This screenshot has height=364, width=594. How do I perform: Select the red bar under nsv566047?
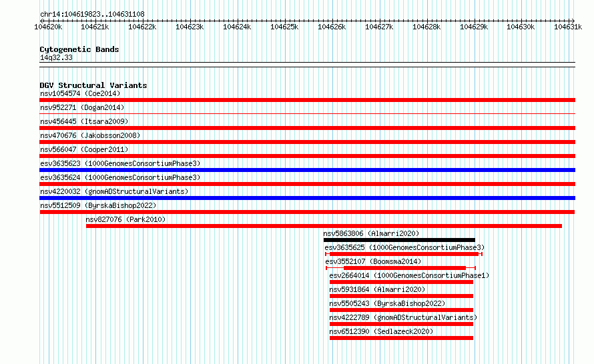coord(307,156)
